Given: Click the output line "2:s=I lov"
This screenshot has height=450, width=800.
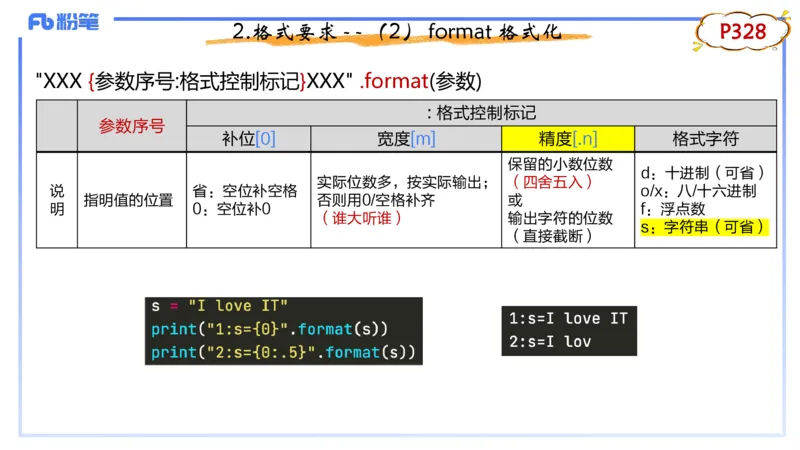Looking at the screenshot, I should [x=549, y=341].
